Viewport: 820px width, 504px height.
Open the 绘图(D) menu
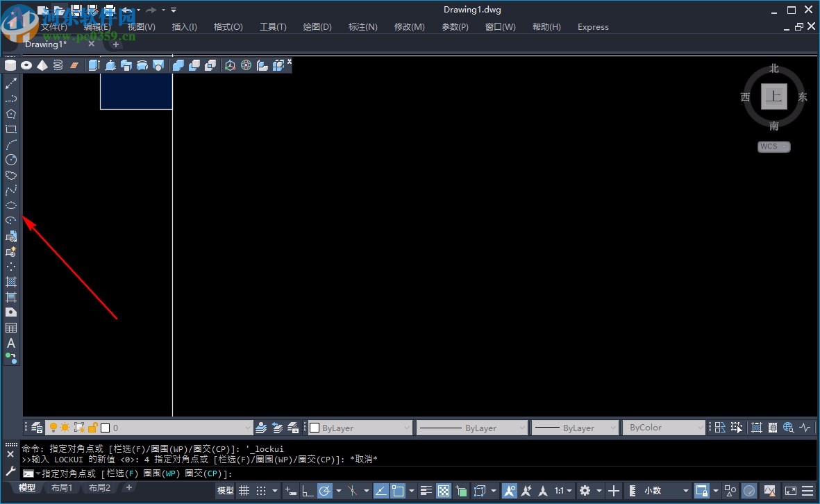(x=317, y=26)
